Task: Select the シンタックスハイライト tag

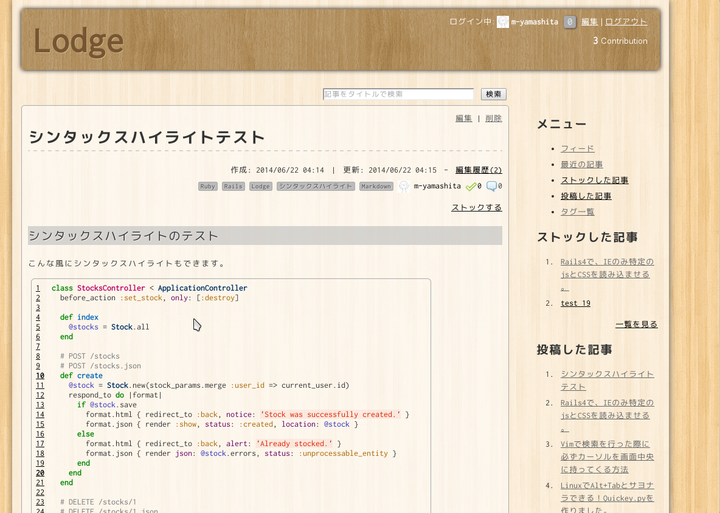Action: tap(315, 186)
